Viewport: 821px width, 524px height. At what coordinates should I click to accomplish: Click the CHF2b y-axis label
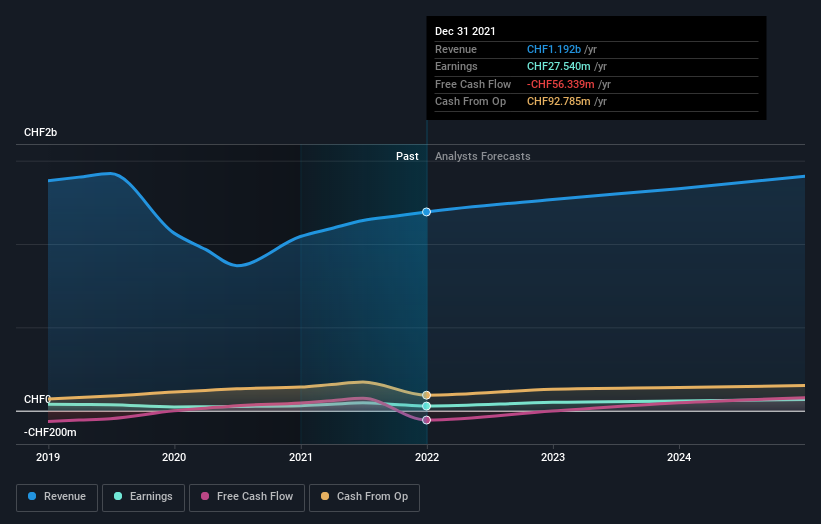40,132
